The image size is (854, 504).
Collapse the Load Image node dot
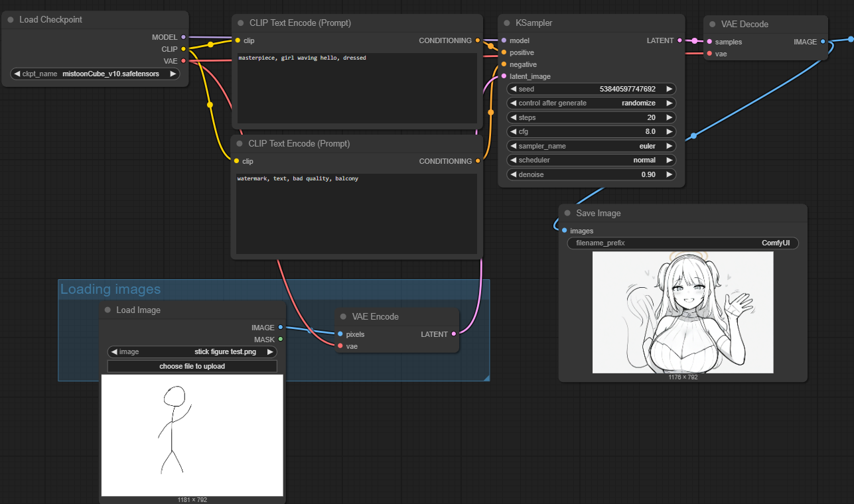pyautogui.click(x=107, y=310)
